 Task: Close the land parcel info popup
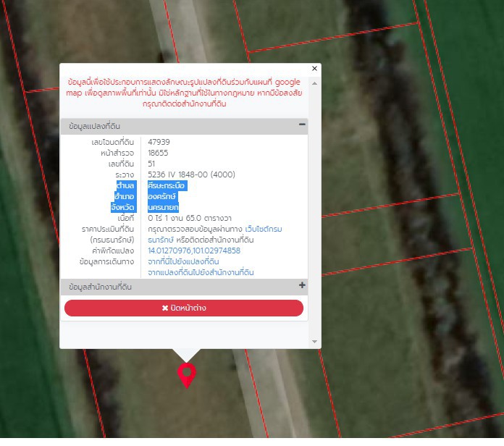tap(314, 69)
